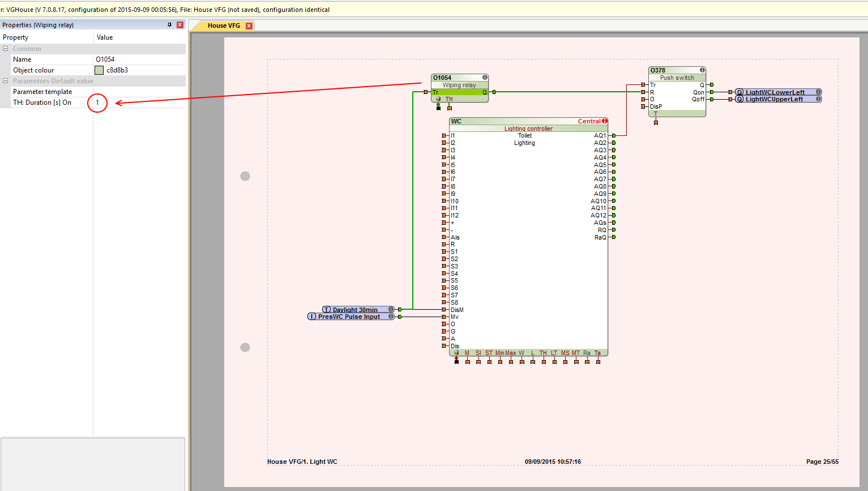Click the Object colour swatch c8d8b3

click(99, 70)
